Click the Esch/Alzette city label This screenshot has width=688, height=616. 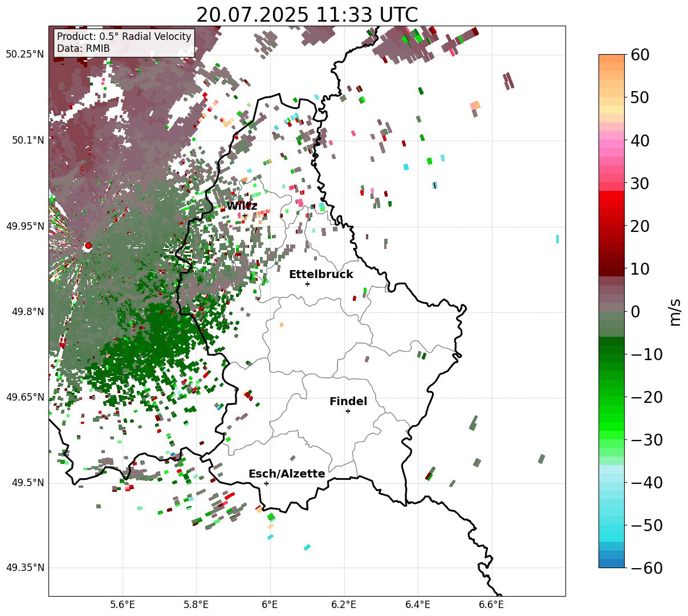pos(287,474)
